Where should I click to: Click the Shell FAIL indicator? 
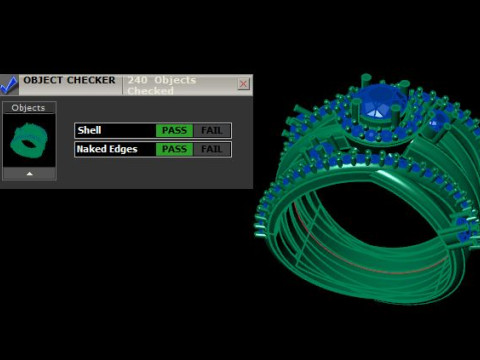[212, 130]
